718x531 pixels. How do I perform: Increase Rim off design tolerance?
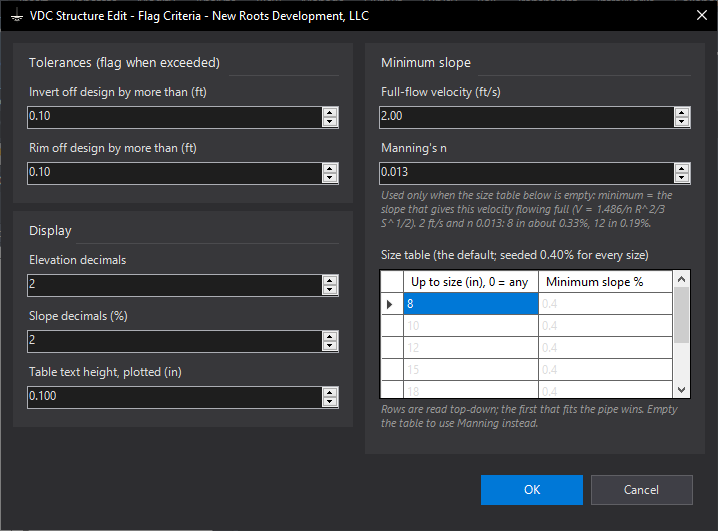[x=330, y=168]
